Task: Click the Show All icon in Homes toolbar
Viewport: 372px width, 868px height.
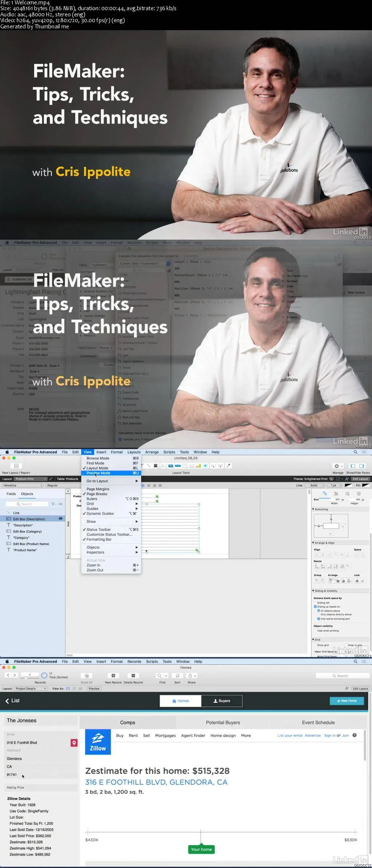Action: (x=86, y=675)
